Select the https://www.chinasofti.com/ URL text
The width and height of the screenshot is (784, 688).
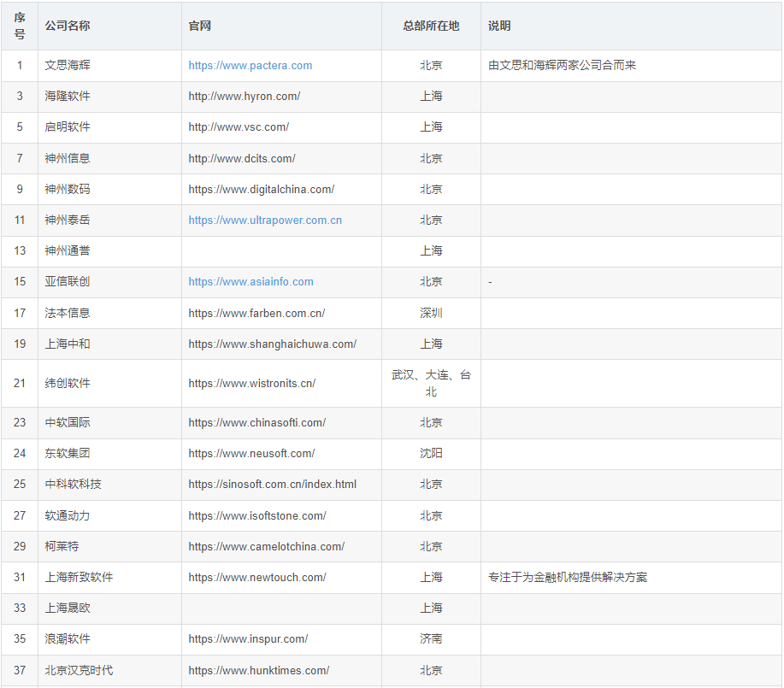click(257, 423)
